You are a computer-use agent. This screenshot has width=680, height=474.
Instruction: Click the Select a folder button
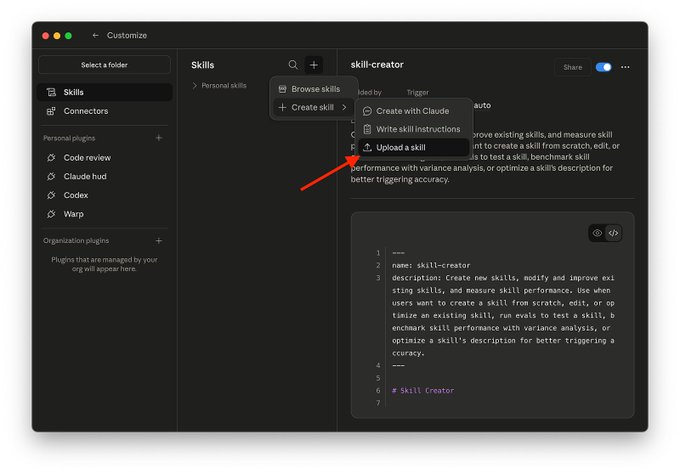pos(104,65)
